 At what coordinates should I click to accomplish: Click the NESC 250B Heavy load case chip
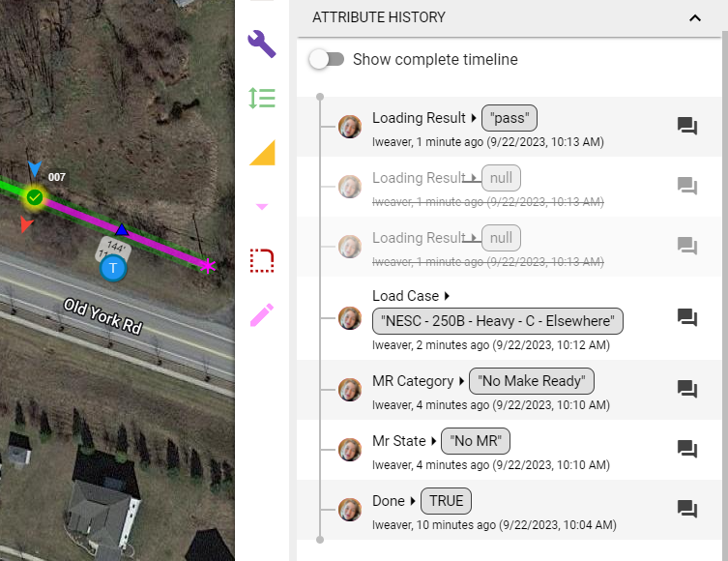(x=498, y=321)
